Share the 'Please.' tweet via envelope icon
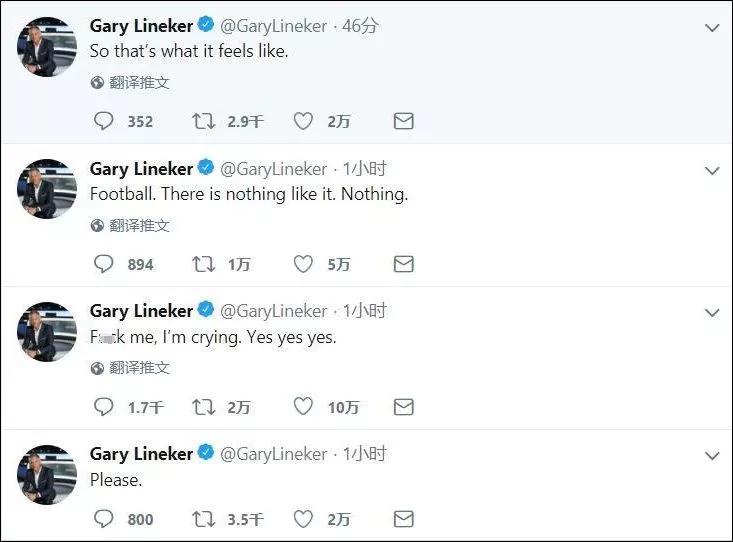Image resolution: width=733 pixels, height=542 pixels. pos(403,519)
